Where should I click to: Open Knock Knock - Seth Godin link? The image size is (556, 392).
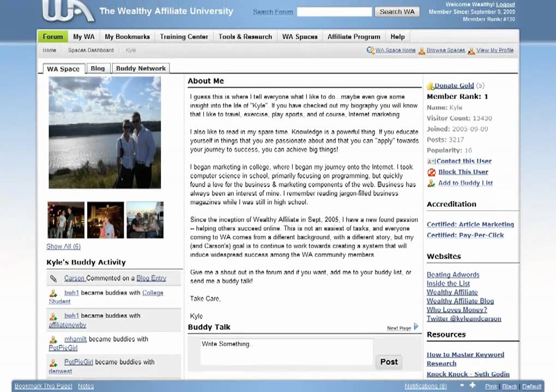coord(468,374)
